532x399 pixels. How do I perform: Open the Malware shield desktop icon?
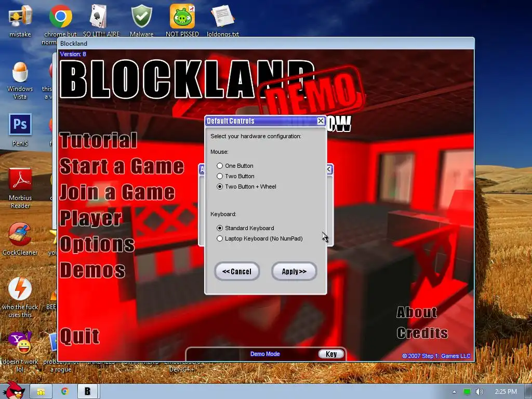coord(141,20)
